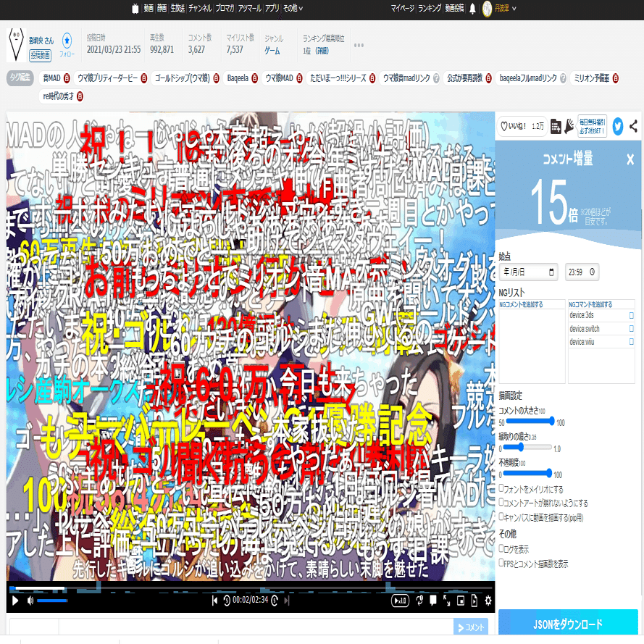Click the niconico TV logo icon
Screen dimensions: 644x644
tap(135, 9)
